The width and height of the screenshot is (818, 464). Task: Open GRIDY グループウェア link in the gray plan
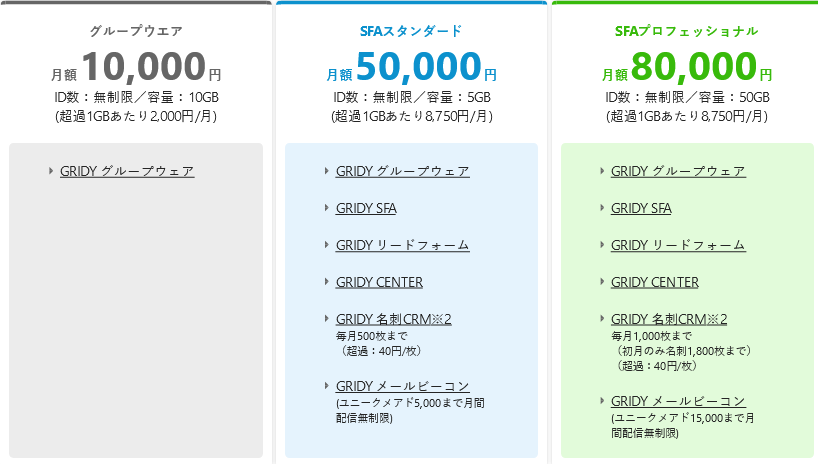pos(127,171)
